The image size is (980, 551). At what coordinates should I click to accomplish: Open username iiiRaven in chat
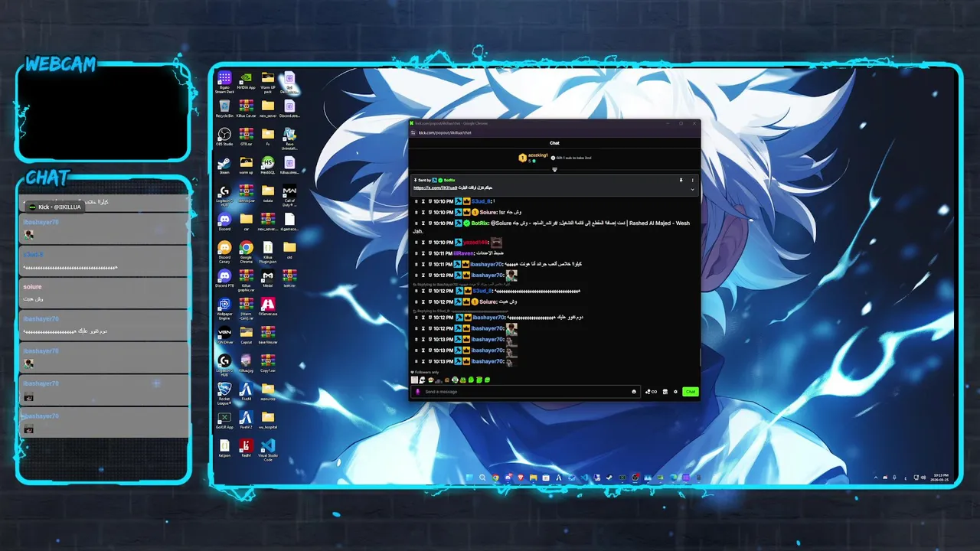(465, 253)
